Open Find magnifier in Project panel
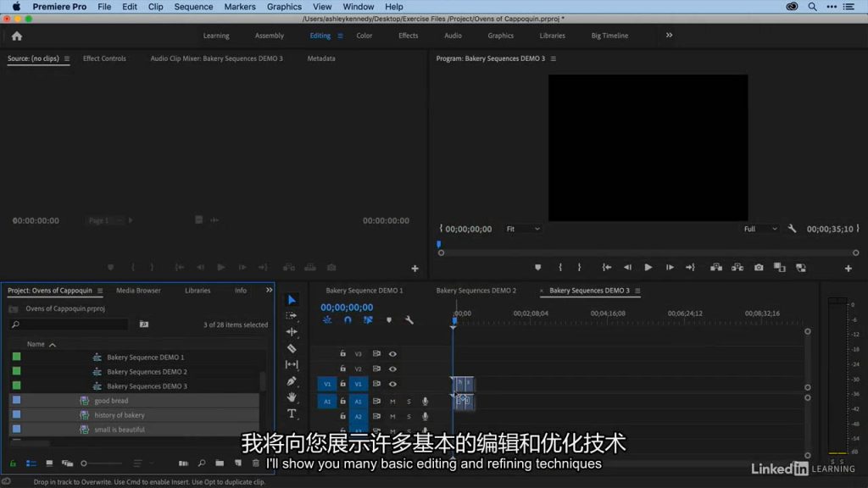The width and height of the screenshot is (868, 488). click(x=202, y=463)
